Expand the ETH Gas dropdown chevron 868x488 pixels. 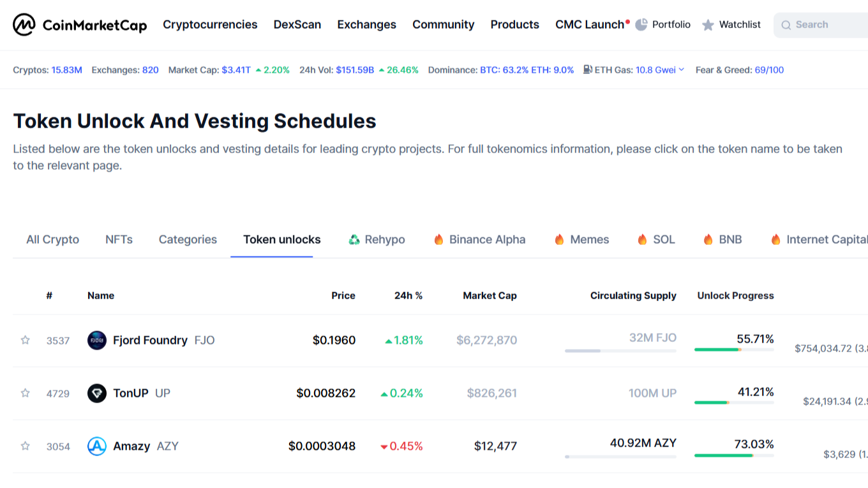point(682,70)
